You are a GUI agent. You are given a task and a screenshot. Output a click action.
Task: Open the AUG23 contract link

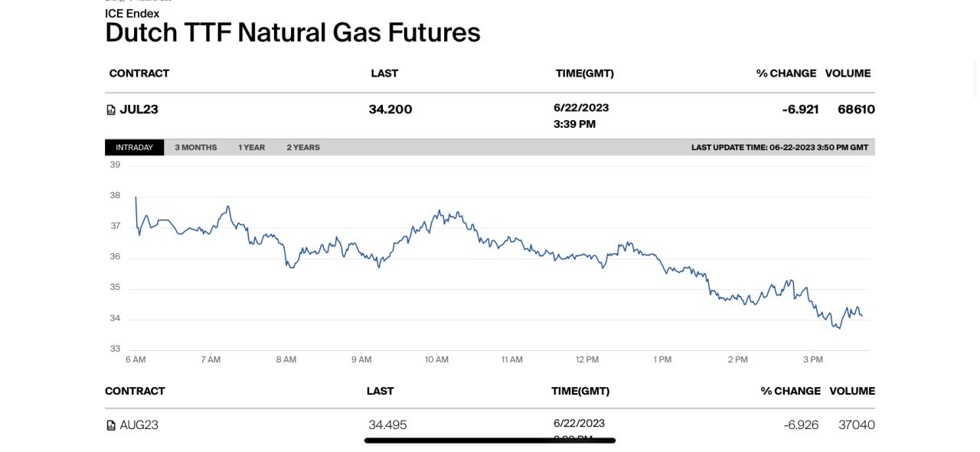tap(139, 425)
